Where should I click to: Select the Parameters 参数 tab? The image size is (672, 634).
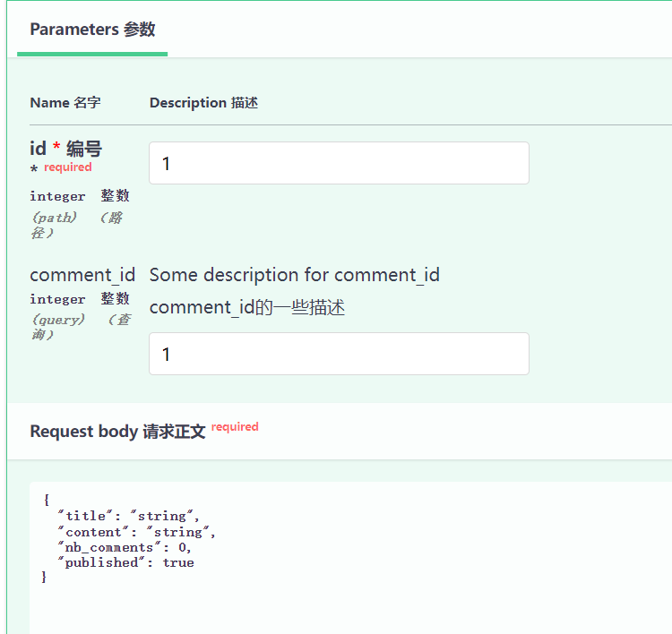92,30
